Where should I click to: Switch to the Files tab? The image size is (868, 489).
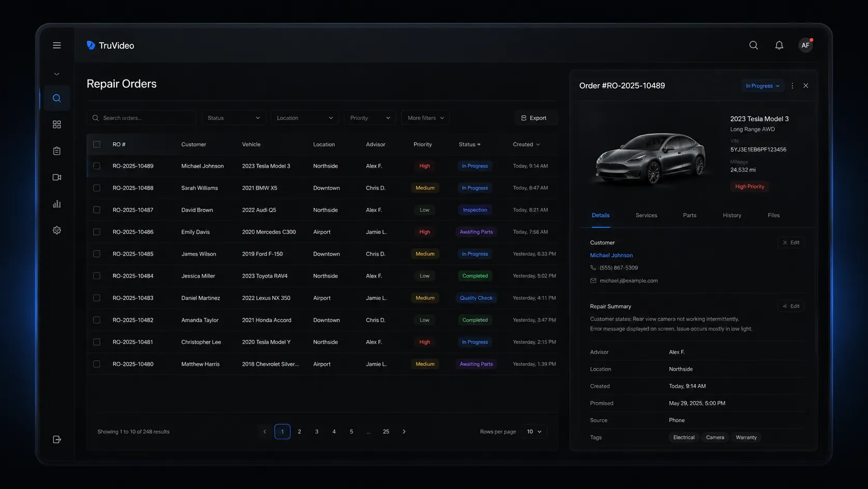click(x=774, y=215)
